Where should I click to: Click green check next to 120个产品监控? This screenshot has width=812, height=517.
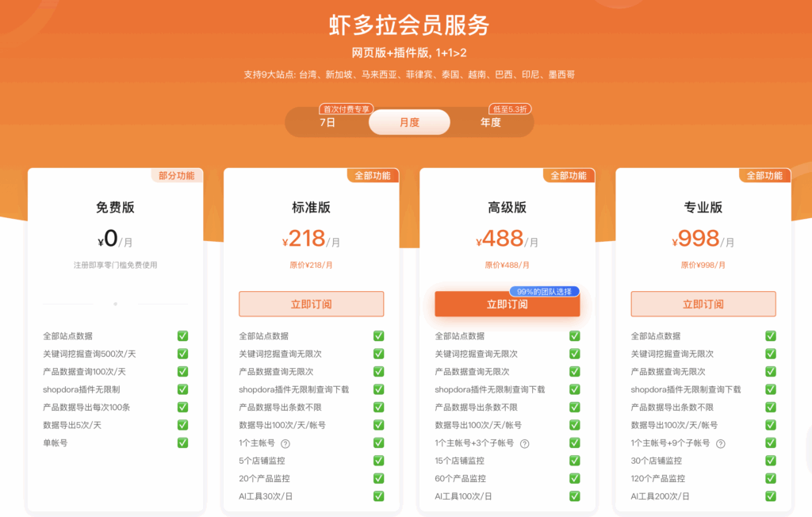click(770, 478)
